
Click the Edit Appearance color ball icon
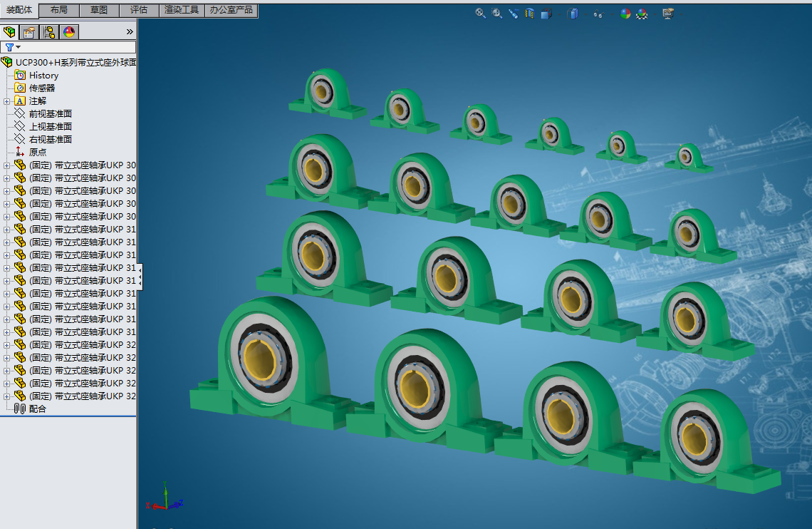tap(625, 14)
